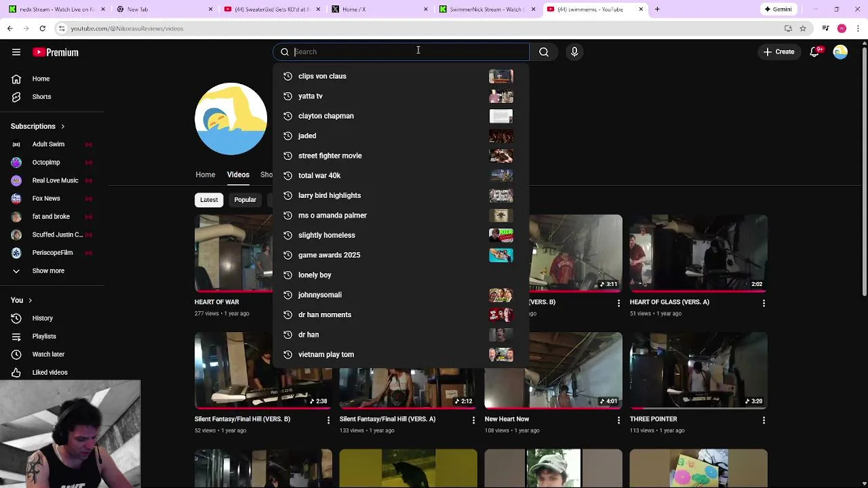Screen dimensions: 868x488
Task: Open options for THREE POINTER video
Action: coord(764,420)
